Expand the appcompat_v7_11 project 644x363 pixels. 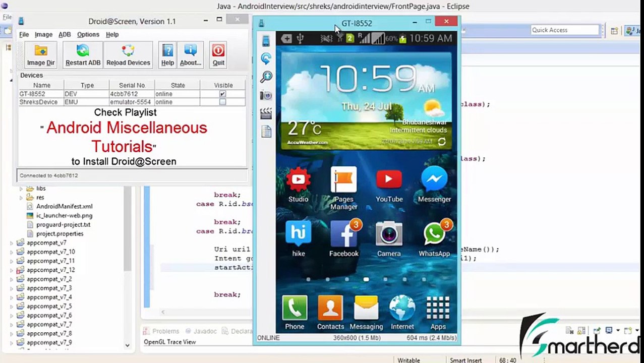12,261
